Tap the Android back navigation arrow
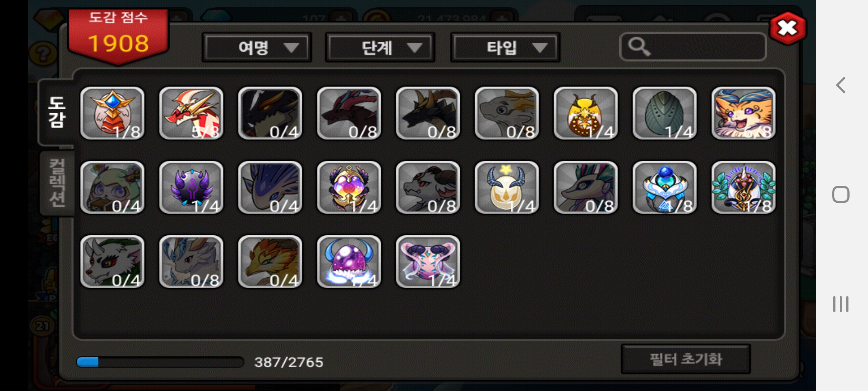868x391 pixels. pyautogui.click(x=841, y=85)
